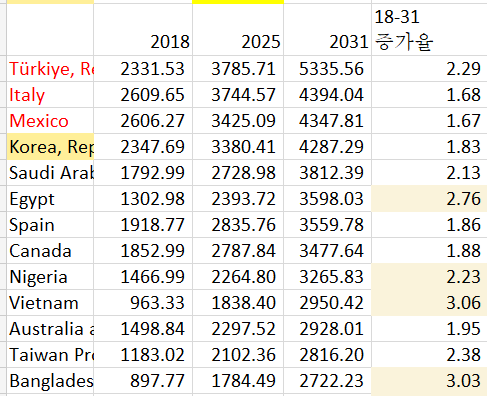
Task: Click Vietnam's shaded ratio cell 3.06
Action: (429, 303)
